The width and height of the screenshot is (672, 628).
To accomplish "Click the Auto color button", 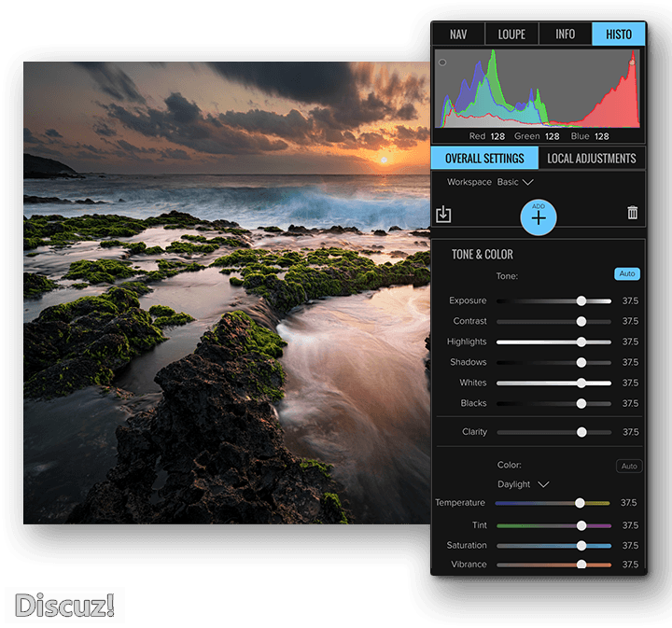I will [x=629, y=466].
